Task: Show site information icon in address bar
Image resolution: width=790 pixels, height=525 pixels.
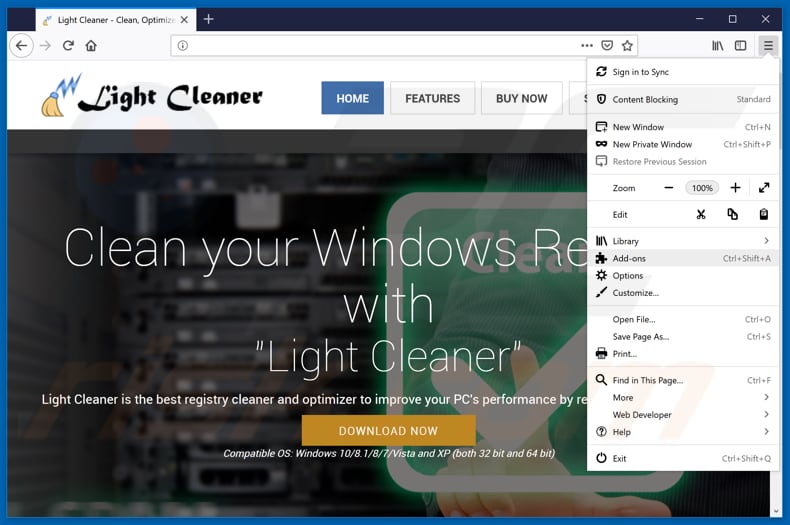Action: pos(183,46)
